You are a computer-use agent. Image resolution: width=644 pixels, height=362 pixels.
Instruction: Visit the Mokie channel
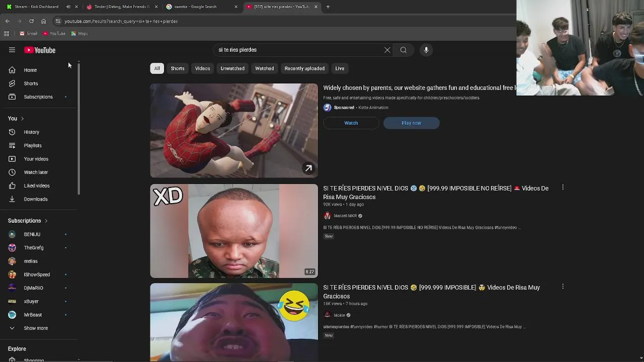click(340, 315)
